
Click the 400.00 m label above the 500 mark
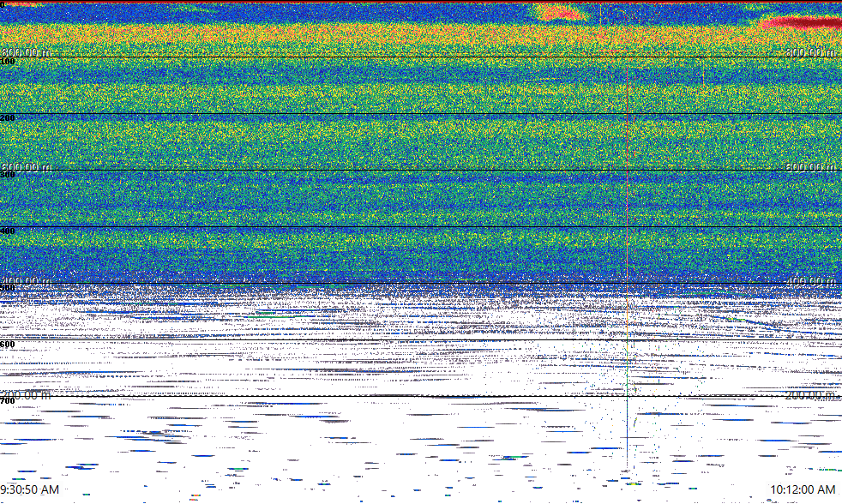tap(26, 281)
